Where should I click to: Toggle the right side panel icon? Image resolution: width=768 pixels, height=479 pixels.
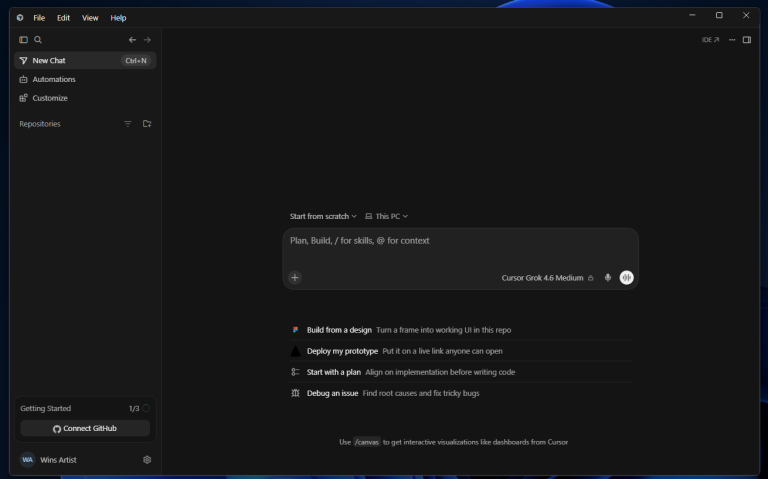pyautogui.click(x=747, y=40)
